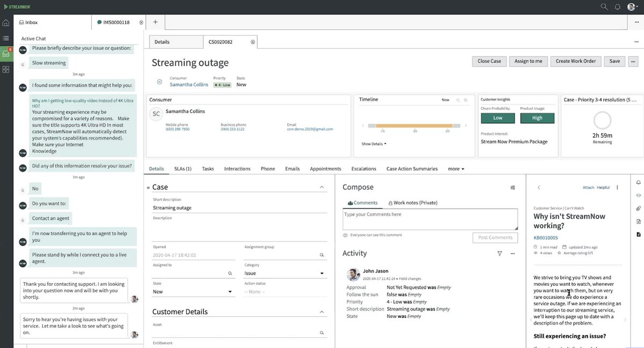Image resolution: width=644 pixels, height=348 pixels.
Task: Open KB0010005 article link
Action: (545, 238)
